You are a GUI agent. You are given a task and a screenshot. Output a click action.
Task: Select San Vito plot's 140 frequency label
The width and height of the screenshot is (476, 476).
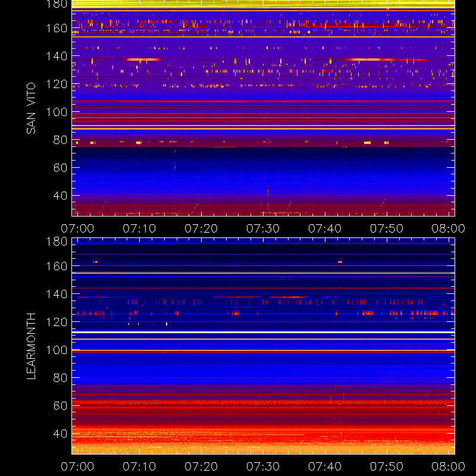pos(57,56)
